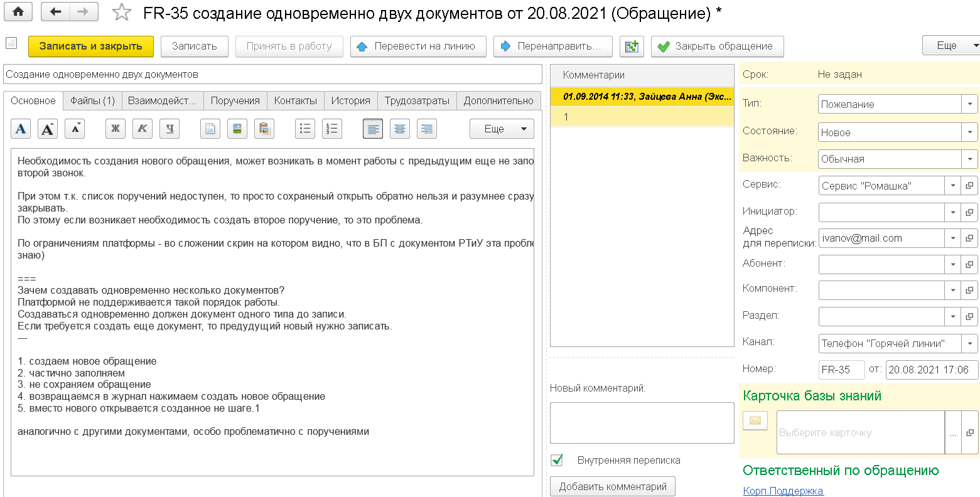The height and width of the screenshot is (497, 980).
Task: Open the Поручения tab
Action: coord(235,100)
